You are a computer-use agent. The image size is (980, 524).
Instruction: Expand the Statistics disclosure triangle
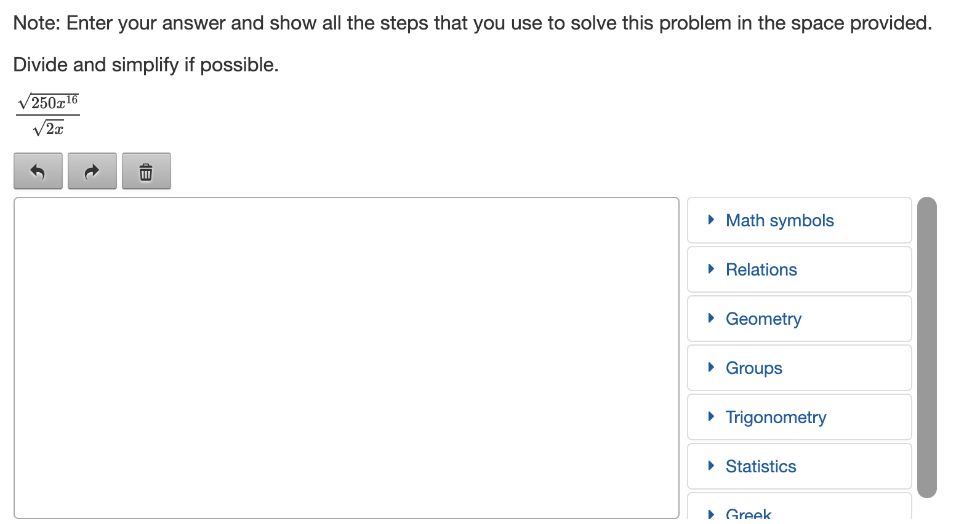pos(711,466)
